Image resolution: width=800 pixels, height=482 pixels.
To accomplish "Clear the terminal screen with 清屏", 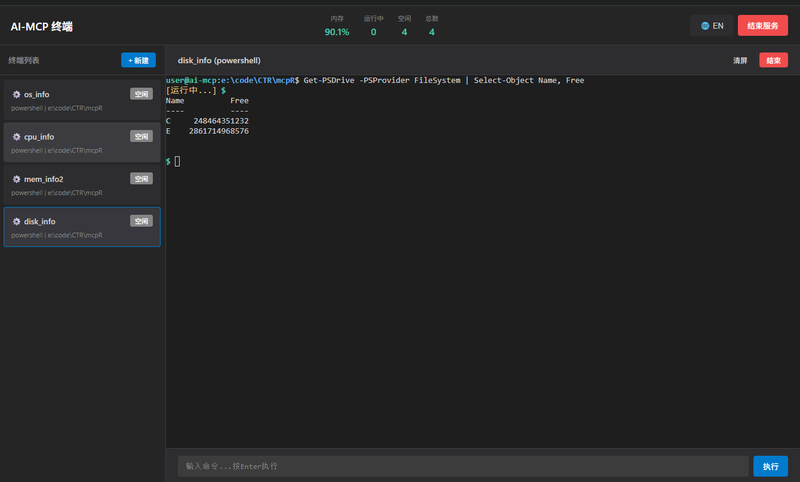I will [x=740, y=60].
